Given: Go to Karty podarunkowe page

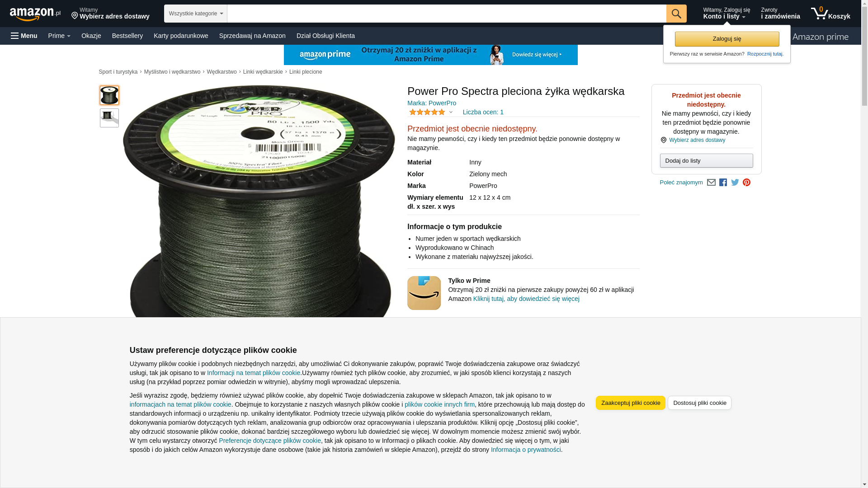Looking at the screenshot, I should pos(181,36).
